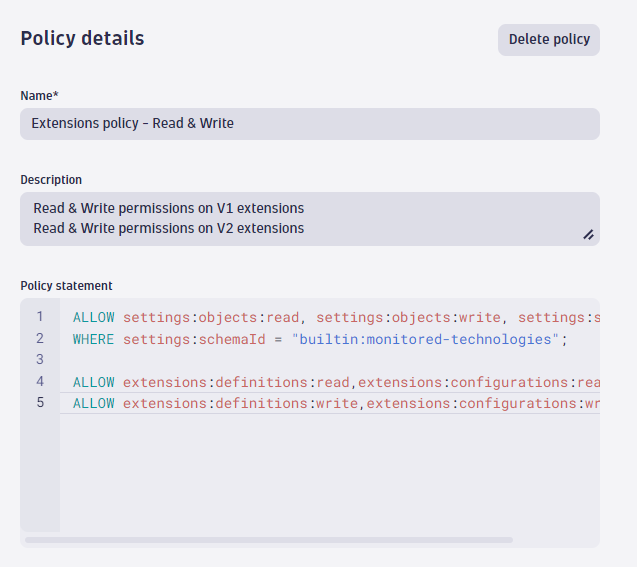Click the Name* field label
Viewport: 637px width, 567px height.
39,96
